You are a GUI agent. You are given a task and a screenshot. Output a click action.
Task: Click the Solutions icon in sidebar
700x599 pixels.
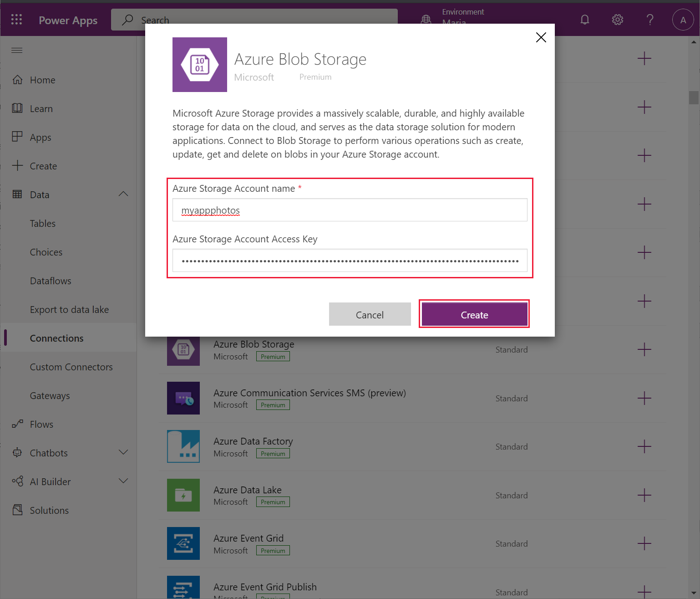pos(17,510)
